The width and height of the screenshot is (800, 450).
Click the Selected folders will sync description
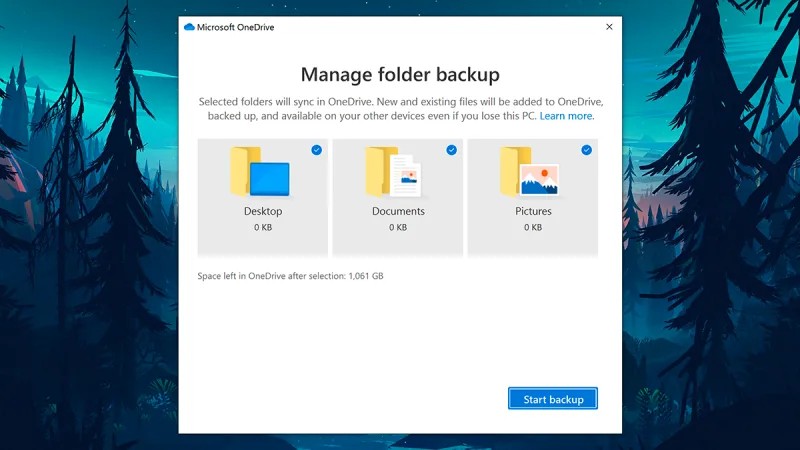401,109
